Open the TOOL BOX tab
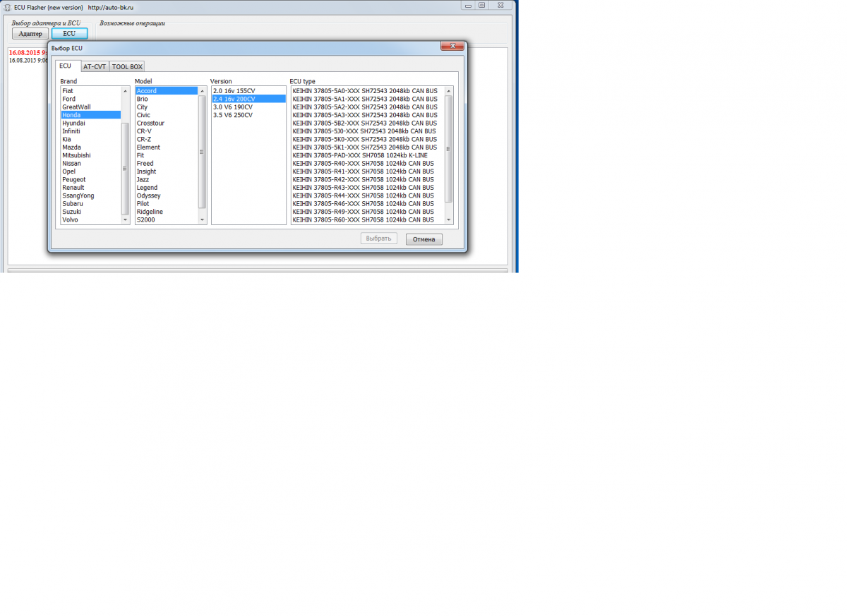Image resolution: width=847 pixels, height=616 pixels. coord(127,66)
